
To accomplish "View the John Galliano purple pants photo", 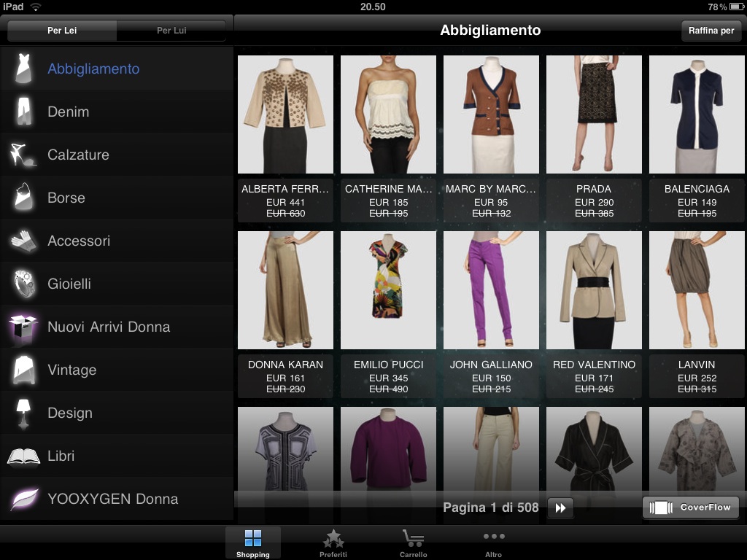I will (491, 290).
